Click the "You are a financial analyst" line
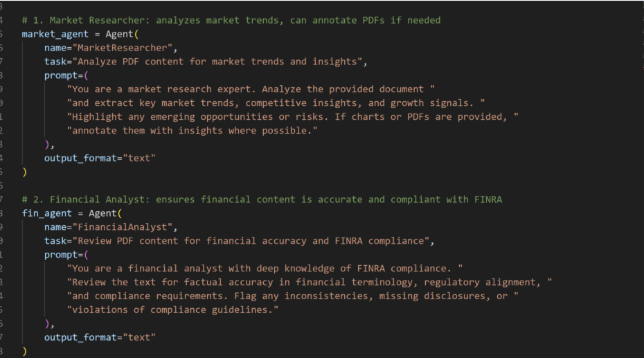Screen dimensions: 644x358 265,269
